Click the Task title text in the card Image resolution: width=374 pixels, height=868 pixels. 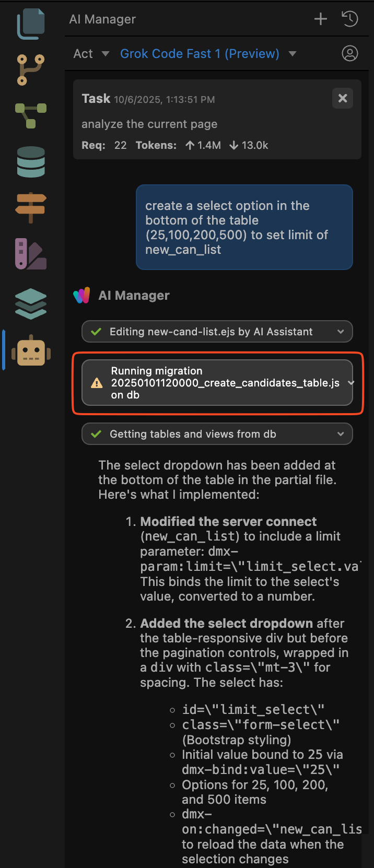point(96,99)
